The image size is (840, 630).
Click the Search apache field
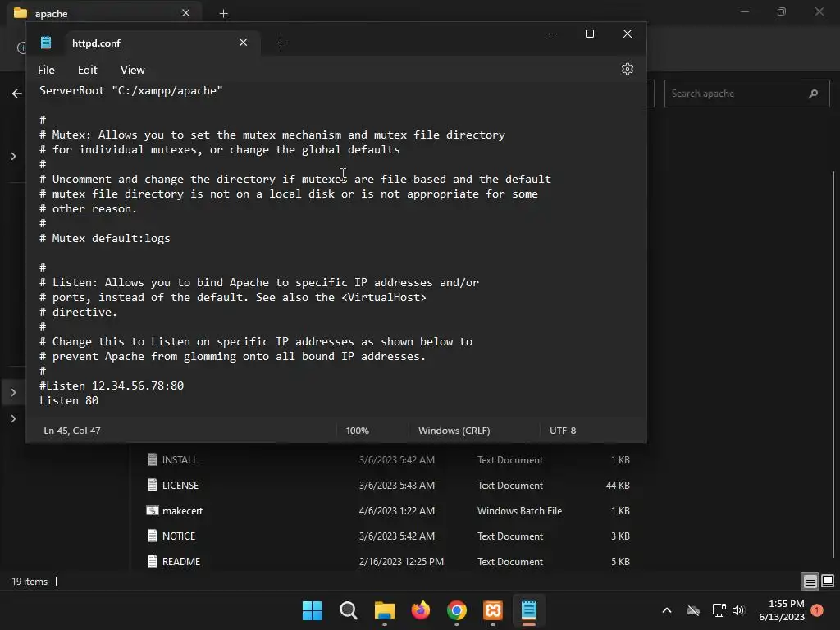pos(746,94)
